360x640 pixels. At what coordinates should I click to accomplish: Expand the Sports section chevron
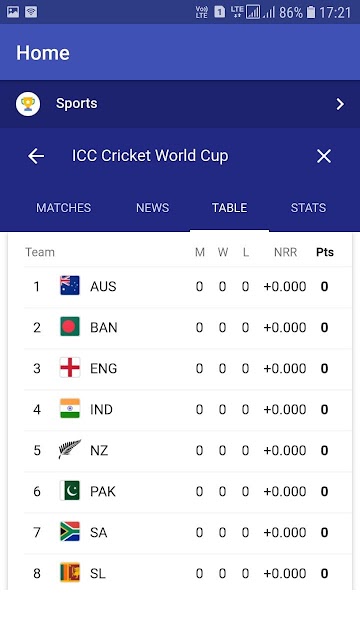pos(340,104)
